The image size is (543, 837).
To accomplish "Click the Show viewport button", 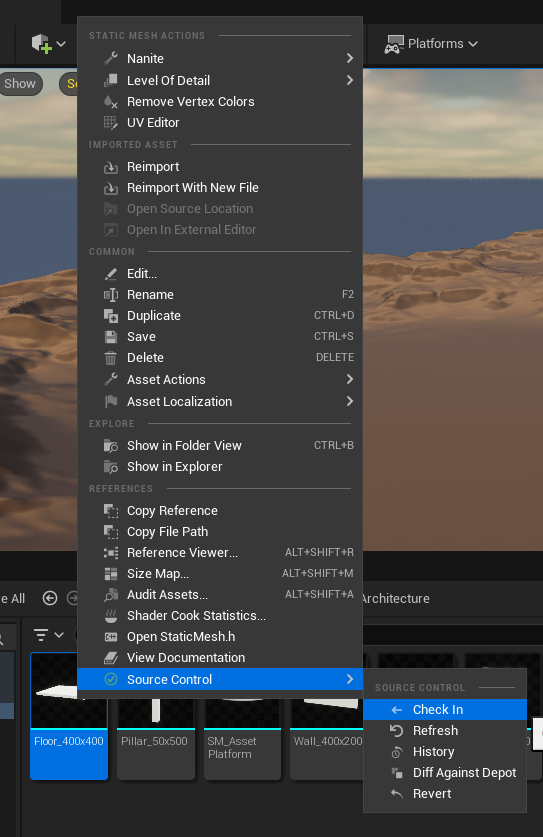I will click(20, 84).
